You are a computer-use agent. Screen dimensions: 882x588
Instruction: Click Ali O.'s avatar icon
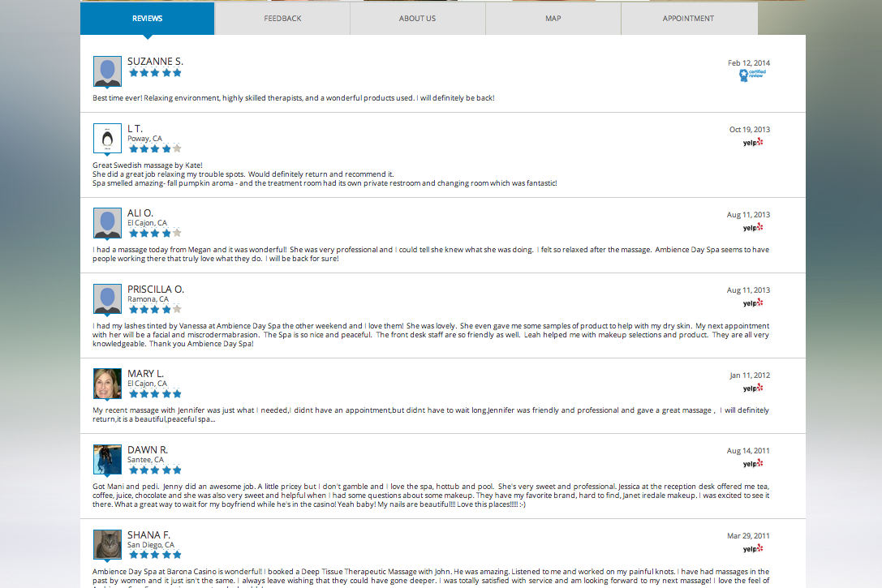click(x=107, y=222)
